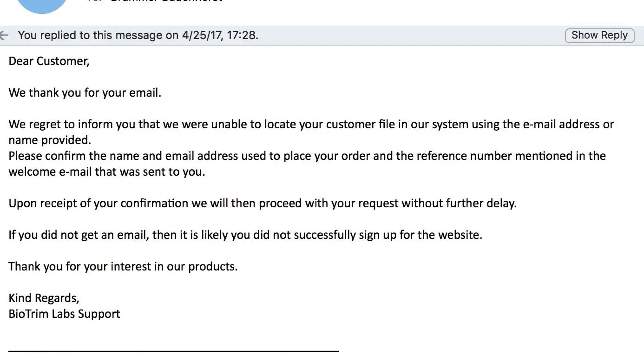Click the 'Upon receipt of your confirmation' sentence
The width and height of the screenshot is (644, 356).
click(x=263, y=203)
